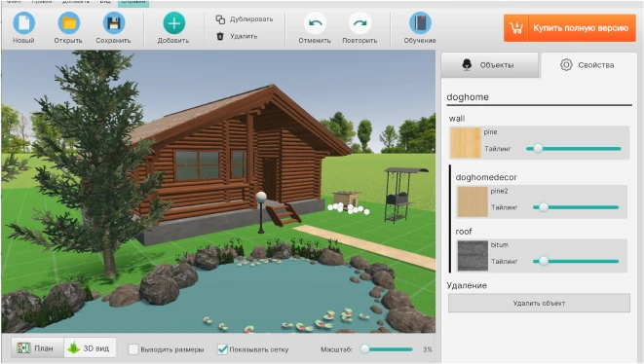This screenshot has height=364, width=644.
Task: Undo with the Отменить arrow icon
Action: [315, 23]
